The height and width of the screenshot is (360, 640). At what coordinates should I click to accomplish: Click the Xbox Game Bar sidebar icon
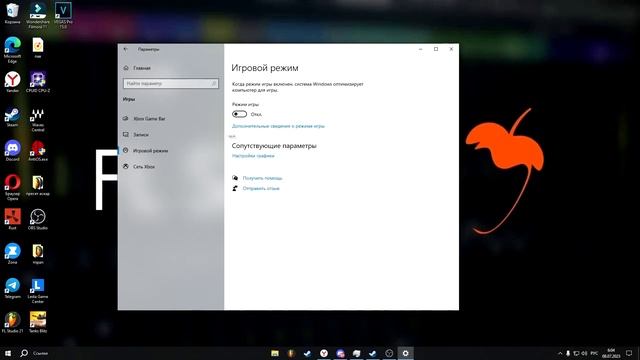click(126, 118)
